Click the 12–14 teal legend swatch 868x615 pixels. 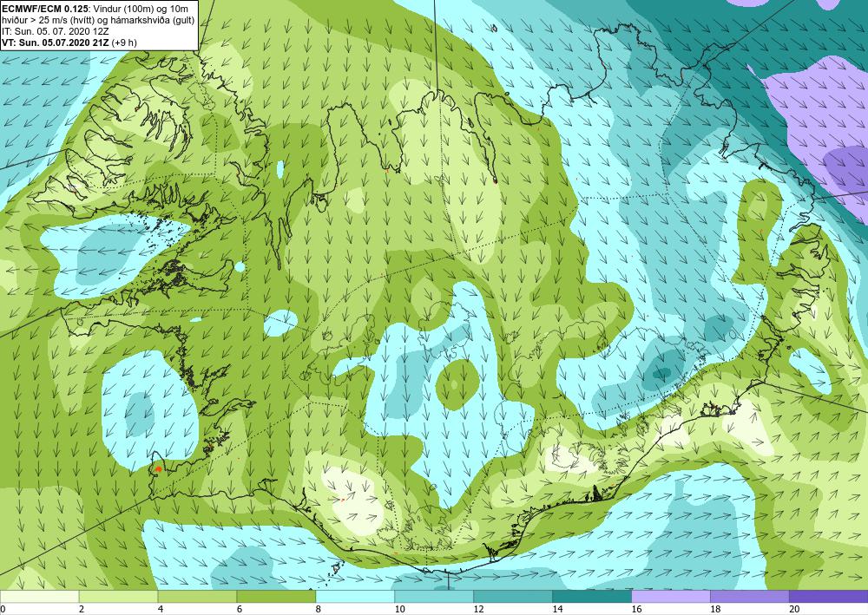pyautogui.click(x=513, y=597)
